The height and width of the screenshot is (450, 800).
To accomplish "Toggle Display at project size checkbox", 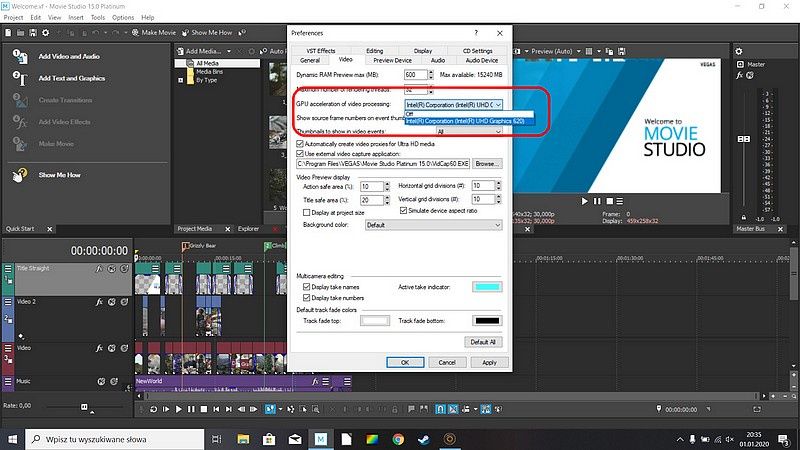I will pyautogui.click(x=307, y=212).
